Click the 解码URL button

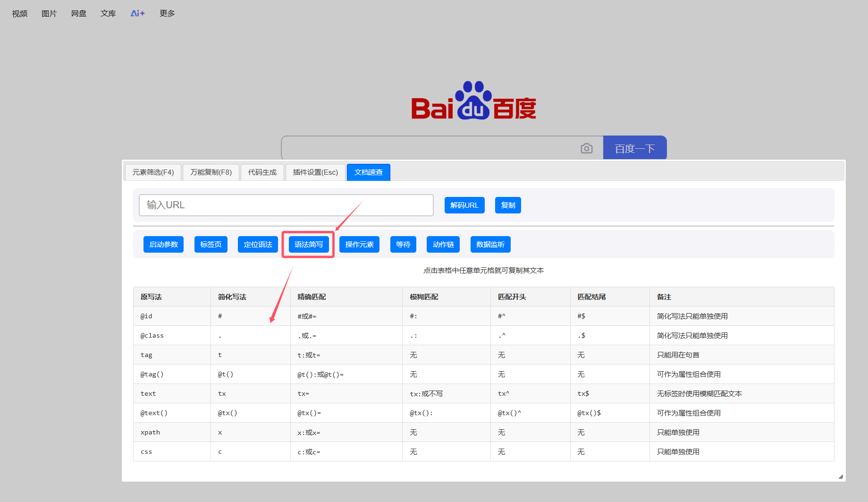pos(464,205)
